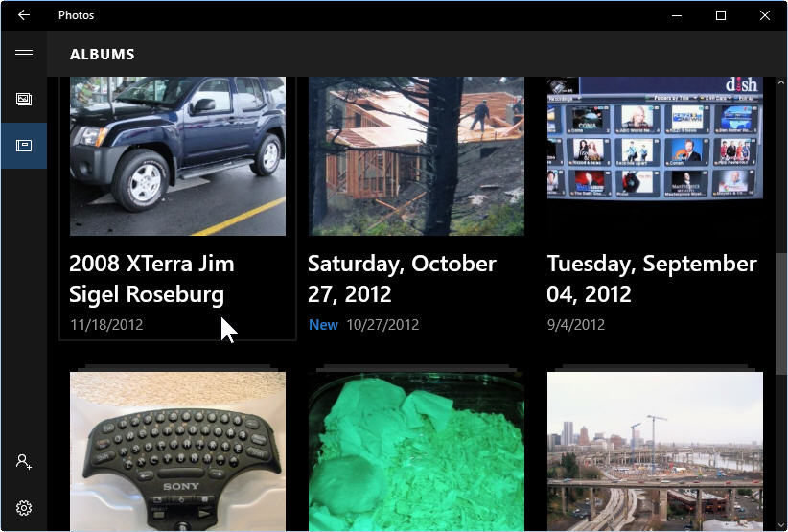Image resolution: width=788 pixels, height=532 pixels.
Task: Expand the hamburger navigation menu
Action: coord(23,55)
